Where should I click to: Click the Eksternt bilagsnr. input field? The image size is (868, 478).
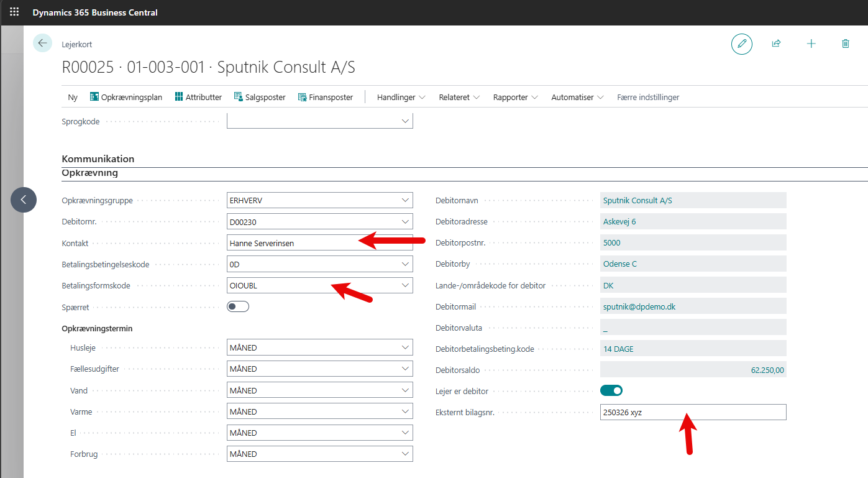click(693, 412)
